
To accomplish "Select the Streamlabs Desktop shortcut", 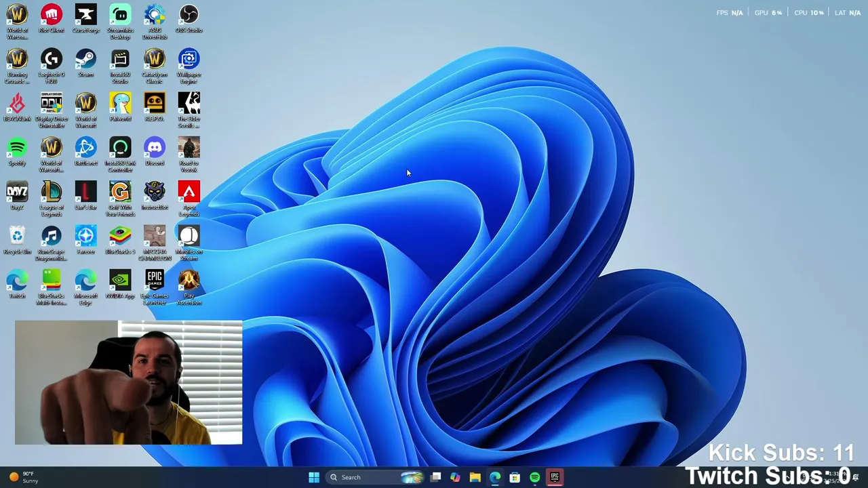I will click(x=120, y=22).
